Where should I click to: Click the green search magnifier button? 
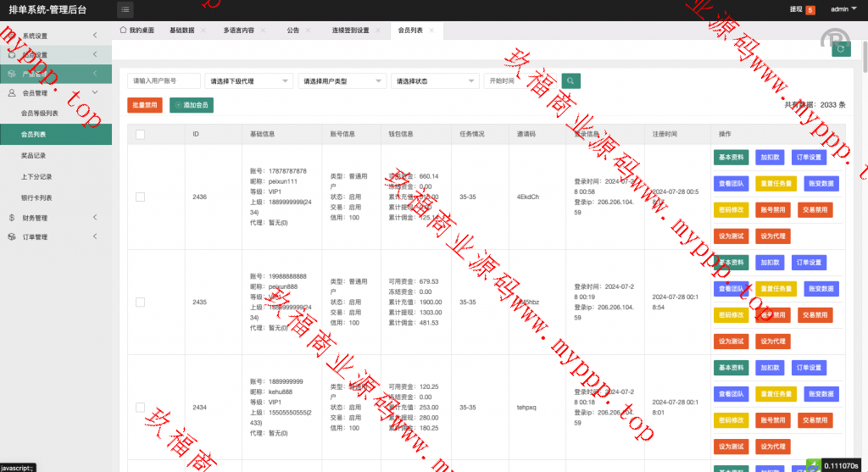pyautogui.click(x=571, y=81)
